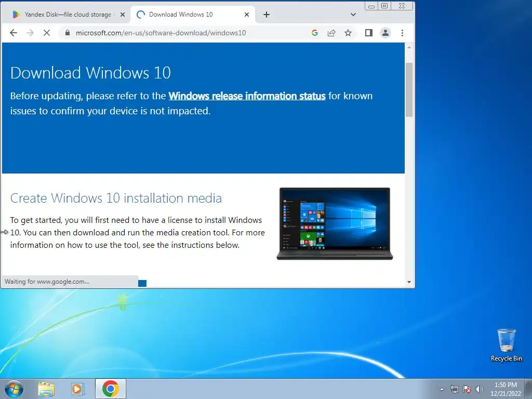Open the Windows Start menu

tap(14, 389)
